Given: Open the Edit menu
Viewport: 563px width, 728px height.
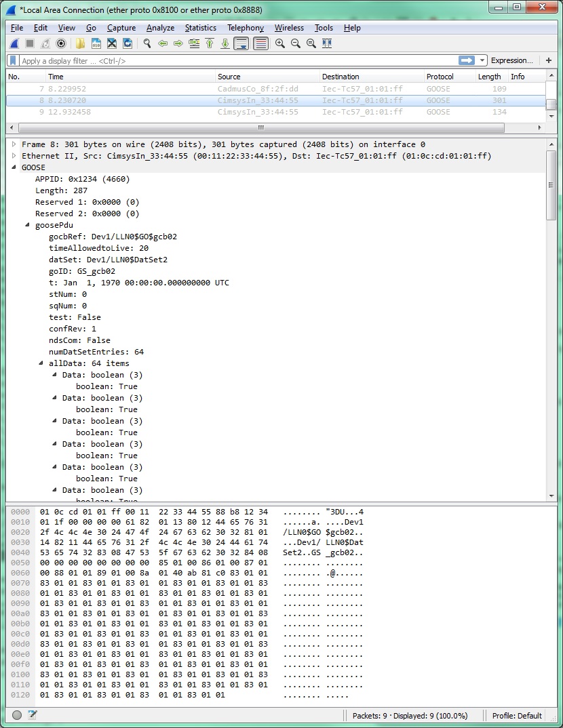Looking at the screenshot, I should pyautogui.click(x=41, y=28).
